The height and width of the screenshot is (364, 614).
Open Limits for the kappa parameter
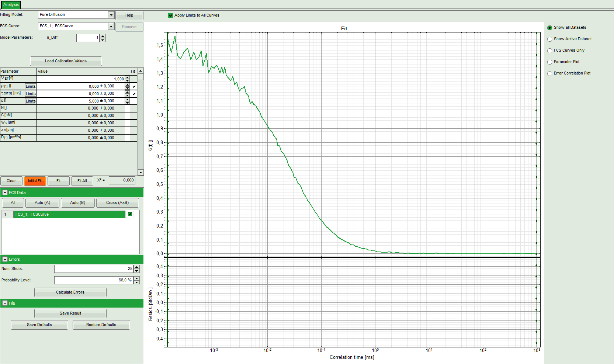(x=31, y=101)
